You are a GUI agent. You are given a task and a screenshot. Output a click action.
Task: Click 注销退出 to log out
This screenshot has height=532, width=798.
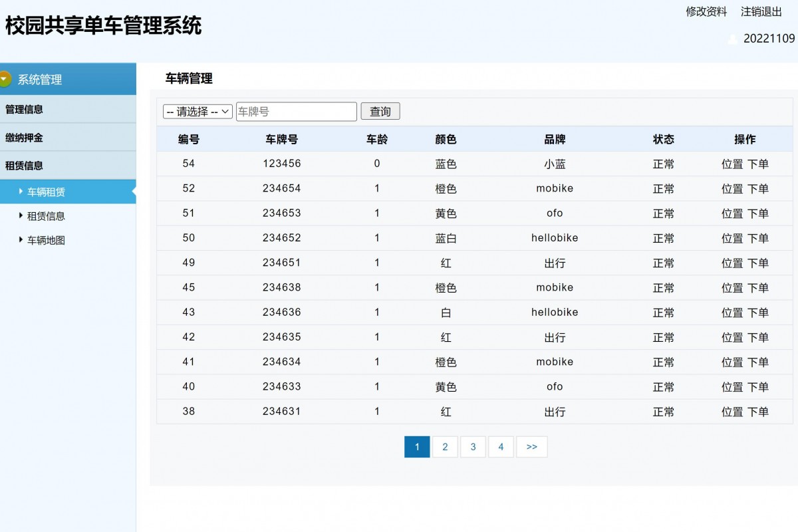click(x=761, y=11)
